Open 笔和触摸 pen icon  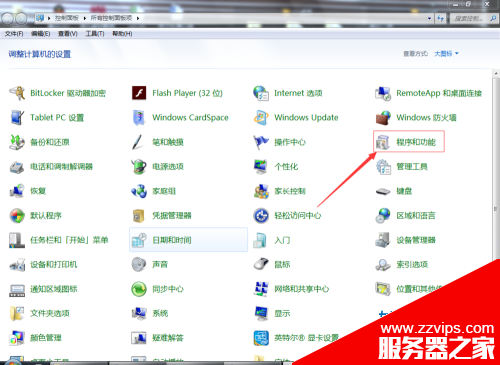coord(138,142)
